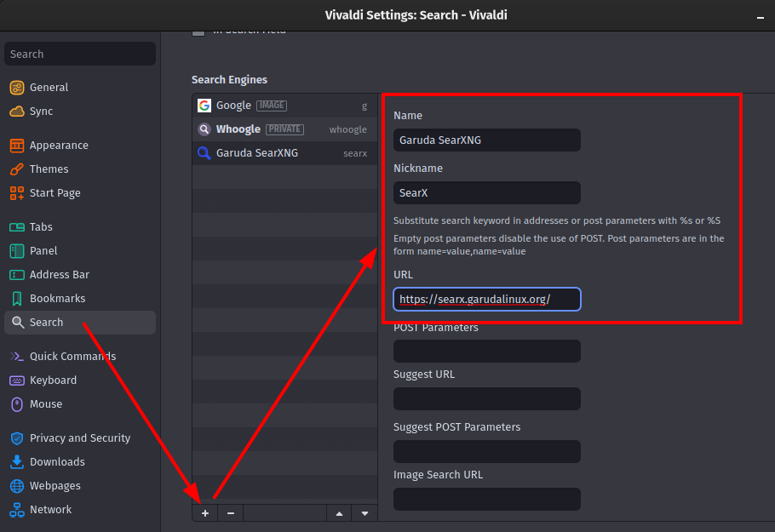Focus the URL input field
Viewport: 775px width, 532px height.
point(487,300)
